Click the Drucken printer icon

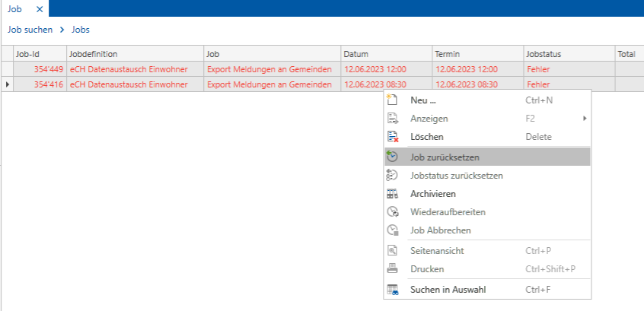click(x=393, y=269)
